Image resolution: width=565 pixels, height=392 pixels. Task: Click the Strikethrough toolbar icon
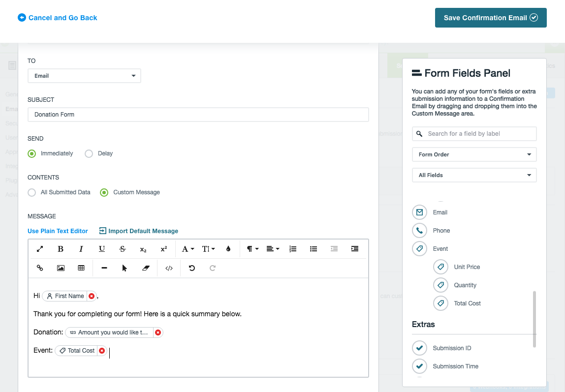[123, 249]
